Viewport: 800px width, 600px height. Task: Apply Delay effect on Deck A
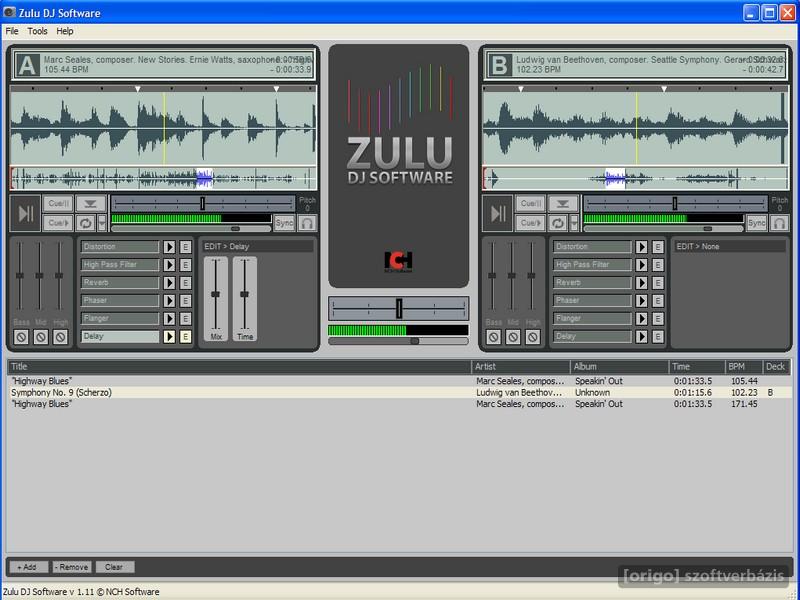click(x=169, y=336)
